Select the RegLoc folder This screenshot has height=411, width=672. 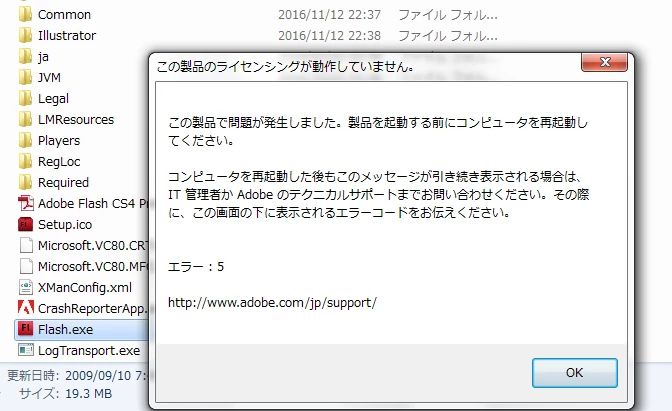[x=49, y=162]
